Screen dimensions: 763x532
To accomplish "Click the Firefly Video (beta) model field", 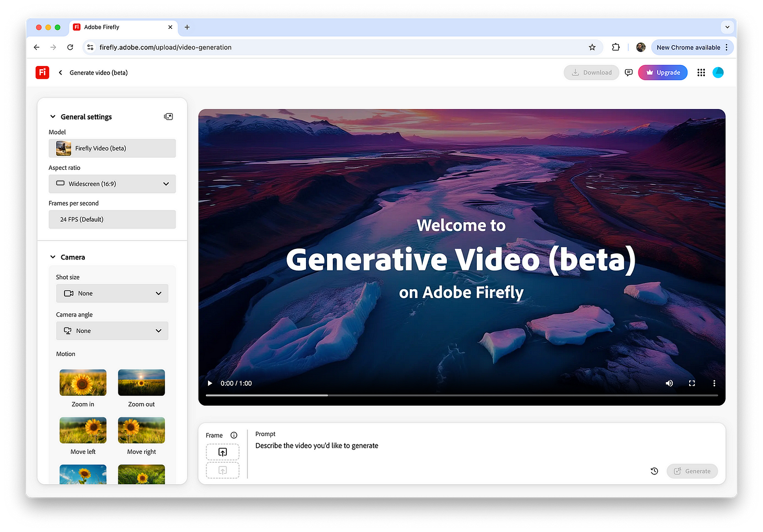I will coord(112,148).
